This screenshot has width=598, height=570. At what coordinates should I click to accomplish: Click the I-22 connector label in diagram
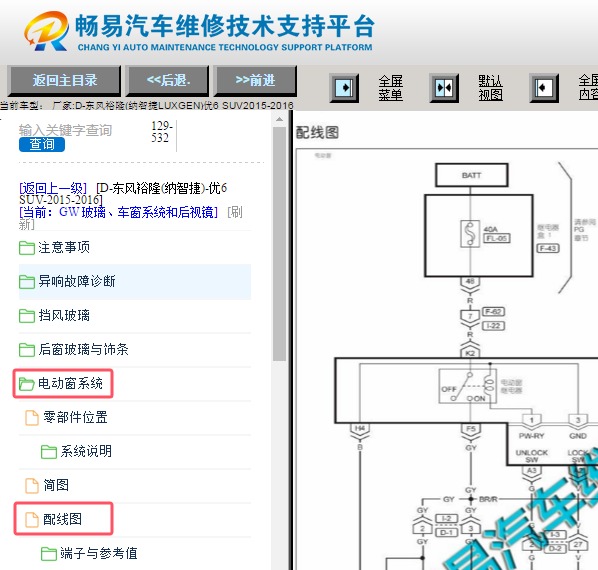(x=494, y=326)
